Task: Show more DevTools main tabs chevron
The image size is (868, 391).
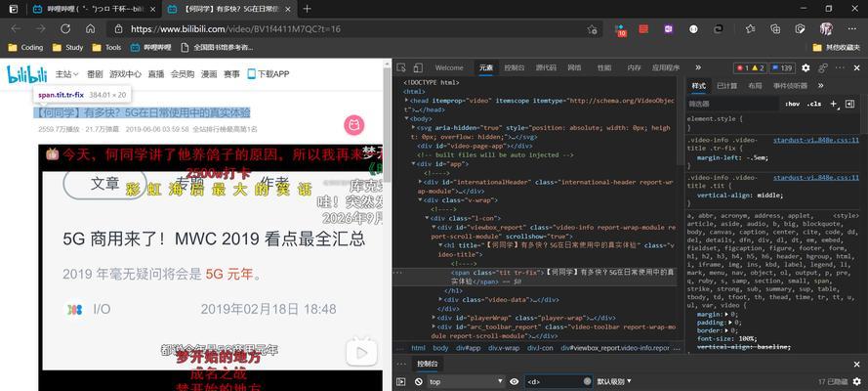Action: click(698, 67)
